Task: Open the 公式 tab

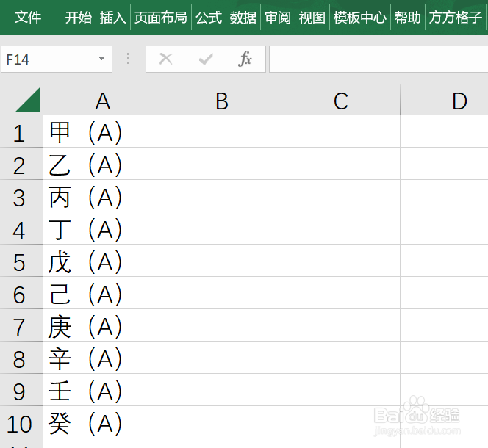Action: 209,17
